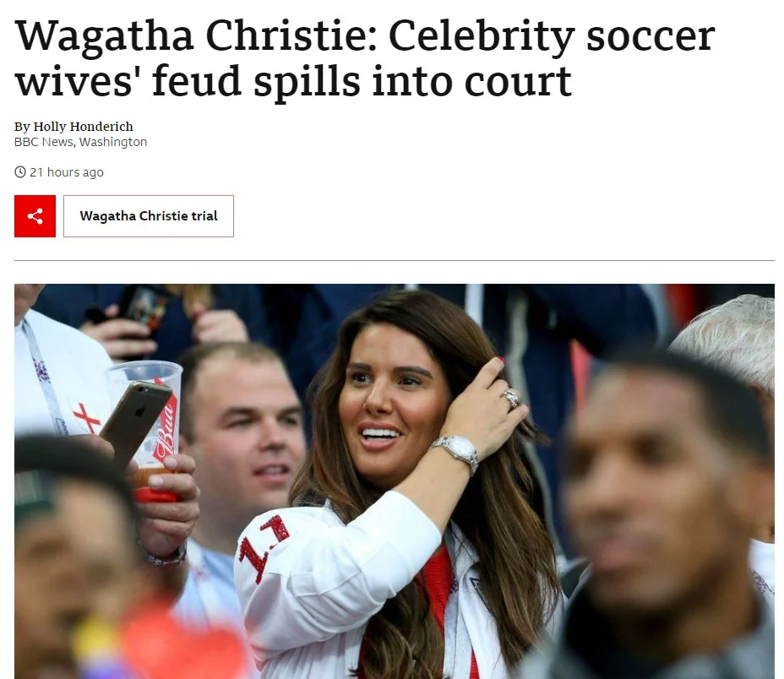Click the horizontal divider below the share bar
Viewport: 784px width, 679px height.
(x=394, y=260)
